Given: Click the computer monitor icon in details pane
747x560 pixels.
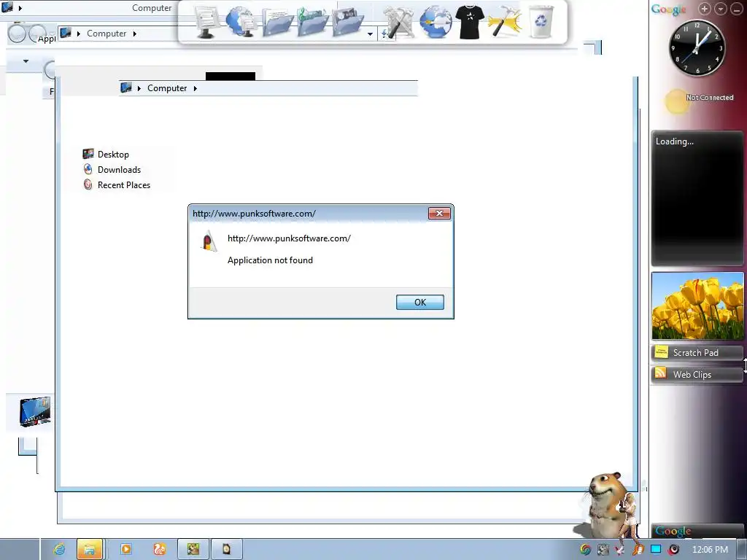Looking at the screenshot, I should pyautogui.click(x=35, y=411).
